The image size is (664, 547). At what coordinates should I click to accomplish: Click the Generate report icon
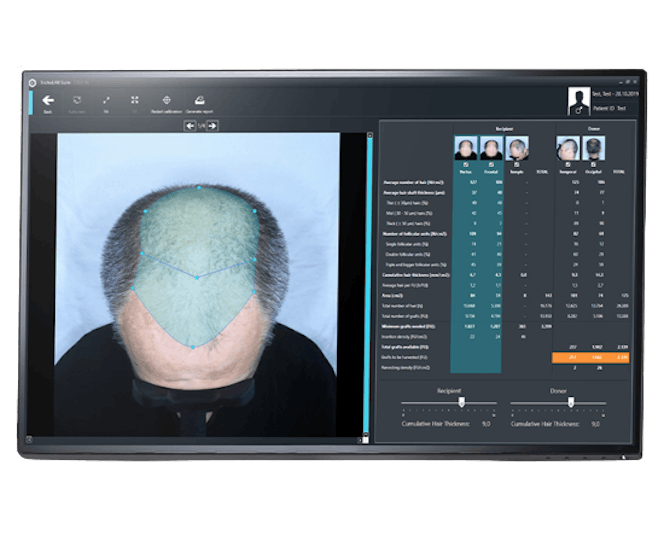point(199,101)
